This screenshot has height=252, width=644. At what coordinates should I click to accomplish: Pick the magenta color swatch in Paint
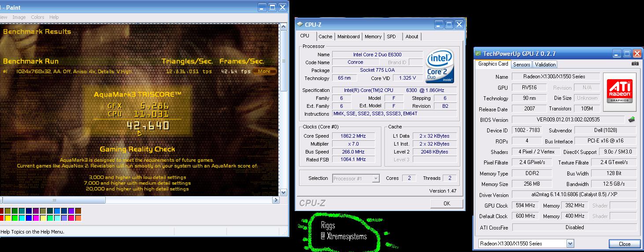36,218
